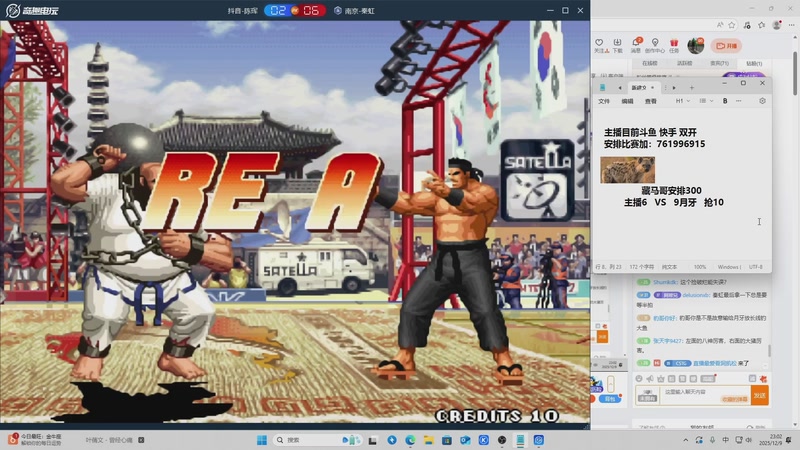The image size is (800, 450).
Task: Expand the H1 heading dropdown in Notepad
Action: tap(683, 101)
